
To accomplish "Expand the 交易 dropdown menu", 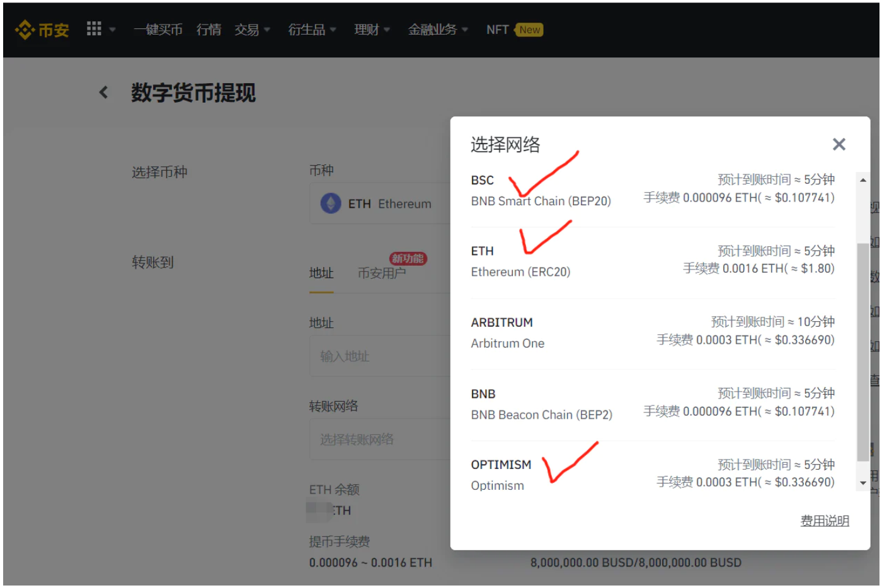I will [252, 30].
